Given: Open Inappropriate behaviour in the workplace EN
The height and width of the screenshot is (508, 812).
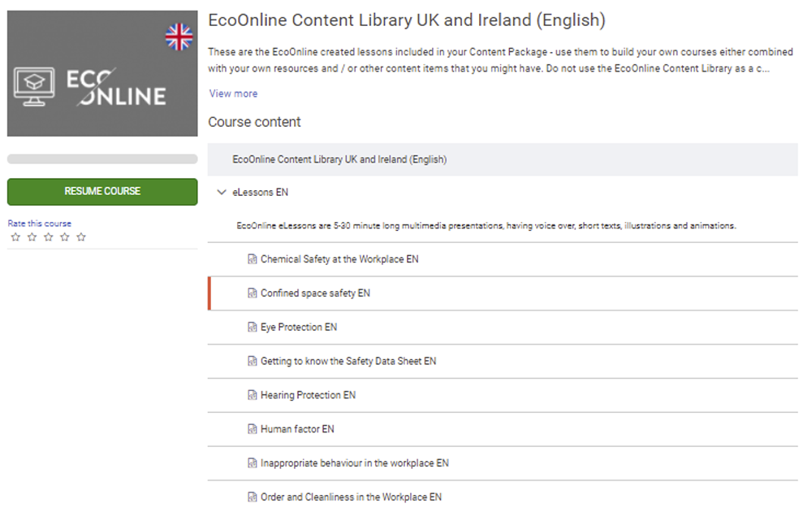Looking at the screenshot, I should click(x=354, y=463).
